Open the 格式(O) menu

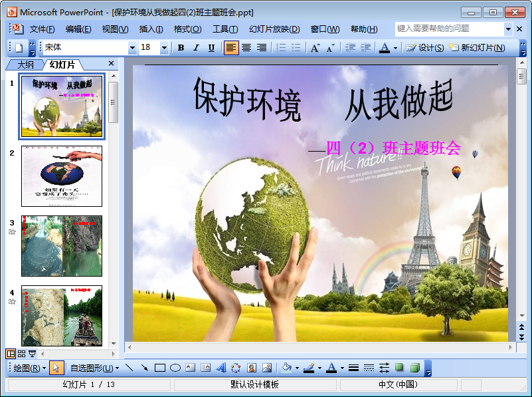pyautogui.click(x=187, y=29)
